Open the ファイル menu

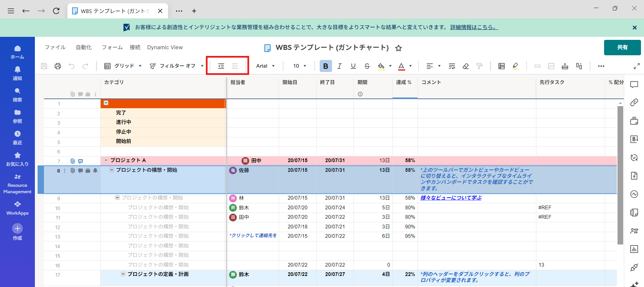point(55,48)
